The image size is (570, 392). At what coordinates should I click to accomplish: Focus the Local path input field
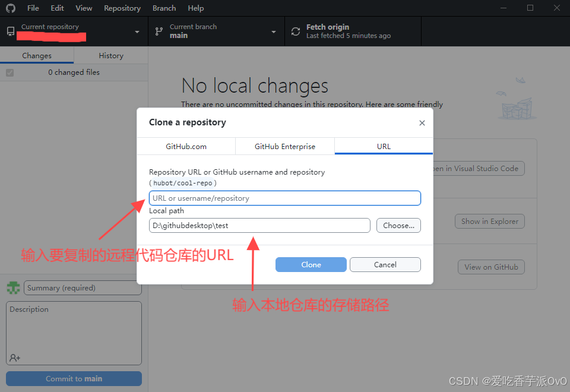259,226
